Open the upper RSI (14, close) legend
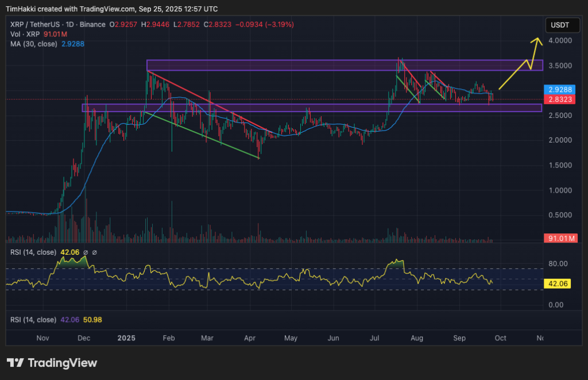This screenshot has width=588, height=380. point(32,252)
